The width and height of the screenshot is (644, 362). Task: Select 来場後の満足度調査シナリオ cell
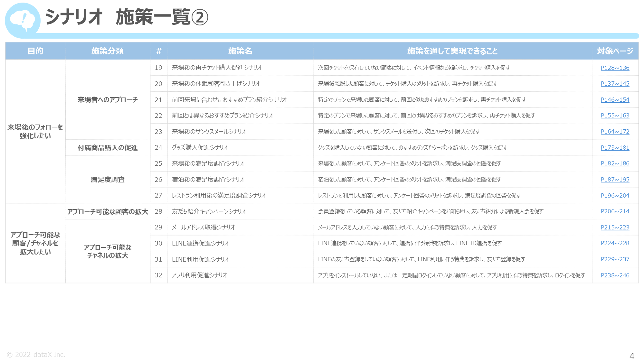(240, 163)
